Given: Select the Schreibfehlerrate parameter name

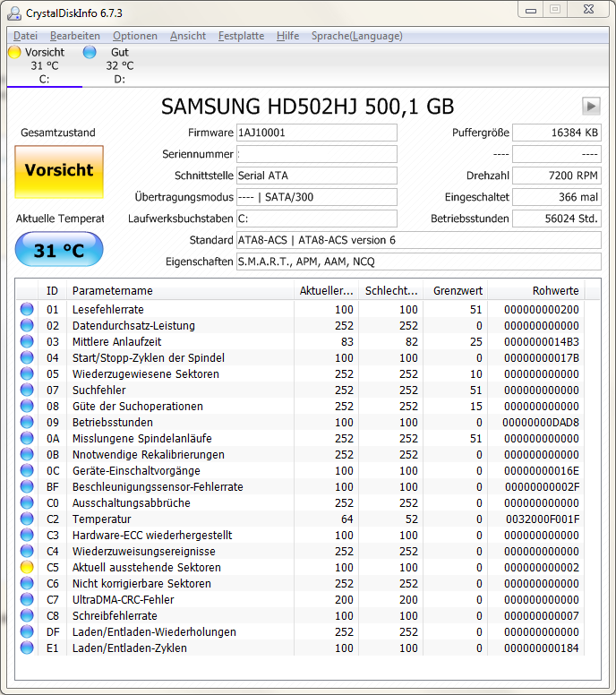Looking at the screenshot, I should click(x=115, y=615).
